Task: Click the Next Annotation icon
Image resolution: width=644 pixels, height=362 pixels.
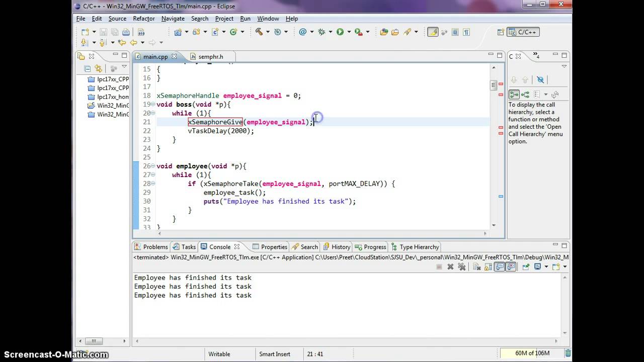Action: click(84, 43)
